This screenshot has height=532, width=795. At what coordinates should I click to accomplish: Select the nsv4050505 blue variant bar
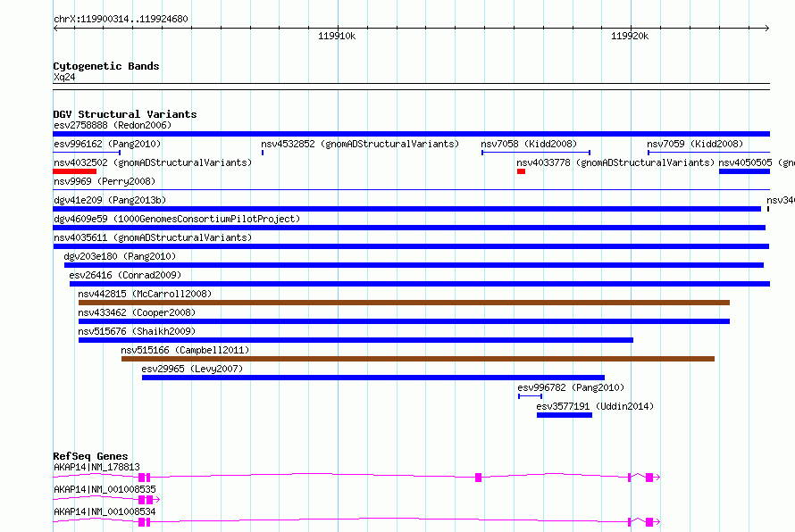pyautogui.click(x=744, y=171)
